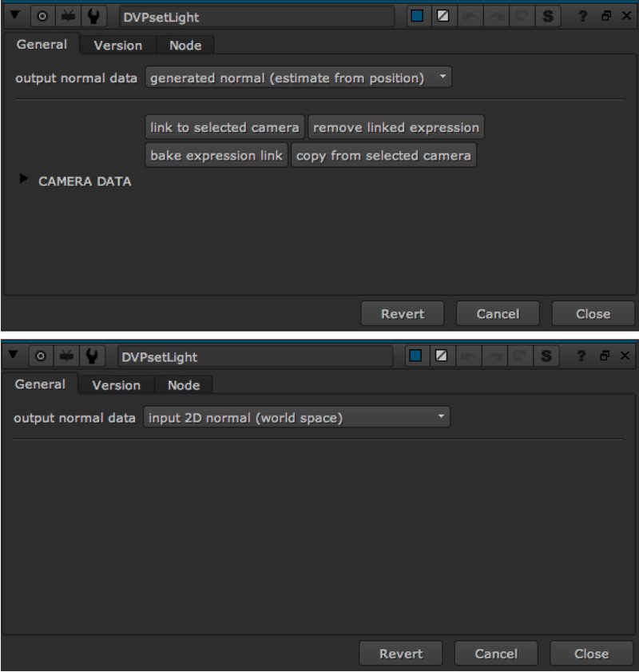
Task: Switch to the Node tab
Action: pyautogui.click(x=185, y=46)
